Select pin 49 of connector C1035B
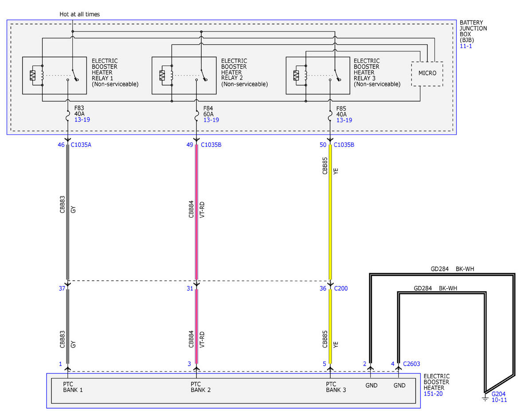The height and width of the screenshot is (411, 532). [190, 145]
